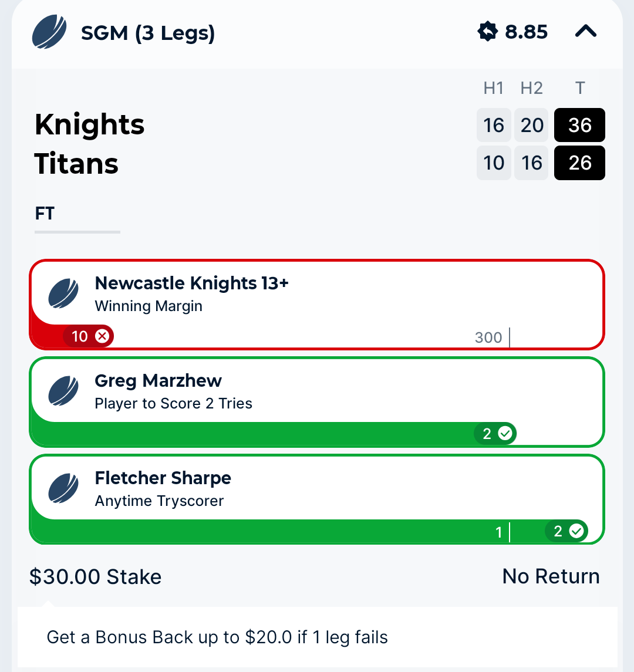Click the winning margin progress bar
This screenshot has width=634, height=672.
[x=317, y=337]
